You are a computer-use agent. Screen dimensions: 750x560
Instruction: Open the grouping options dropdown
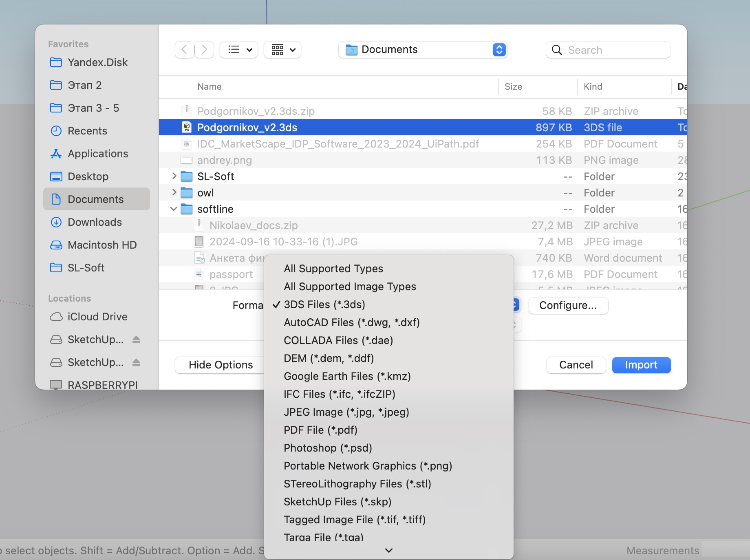(x=282, y=50)
